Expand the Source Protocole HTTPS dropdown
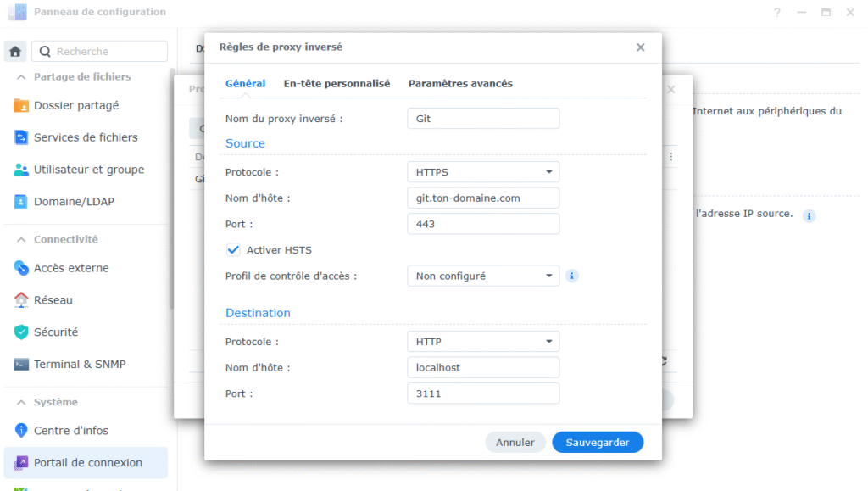 [x=482, y=172]
